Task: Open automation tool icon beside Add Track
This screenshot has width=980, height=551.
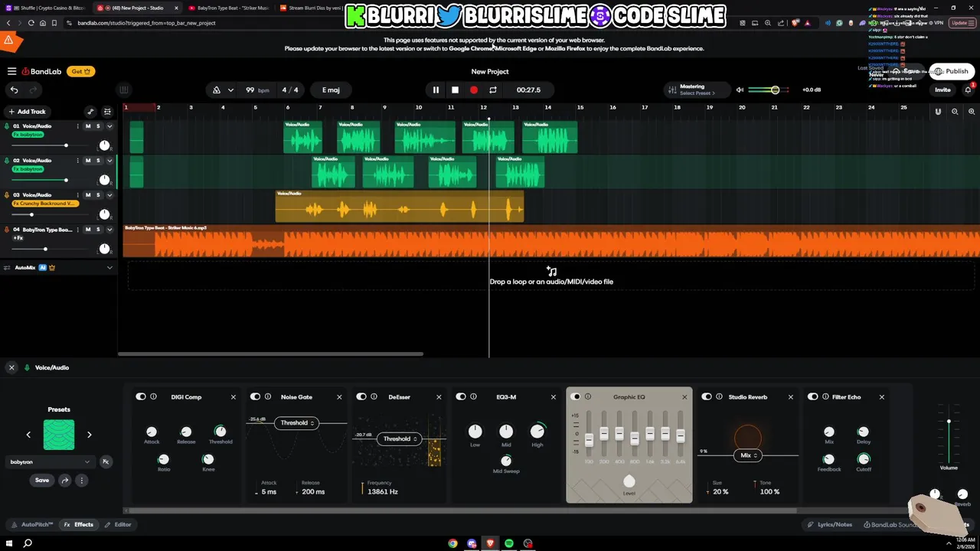Action: (x=90, y=112)
